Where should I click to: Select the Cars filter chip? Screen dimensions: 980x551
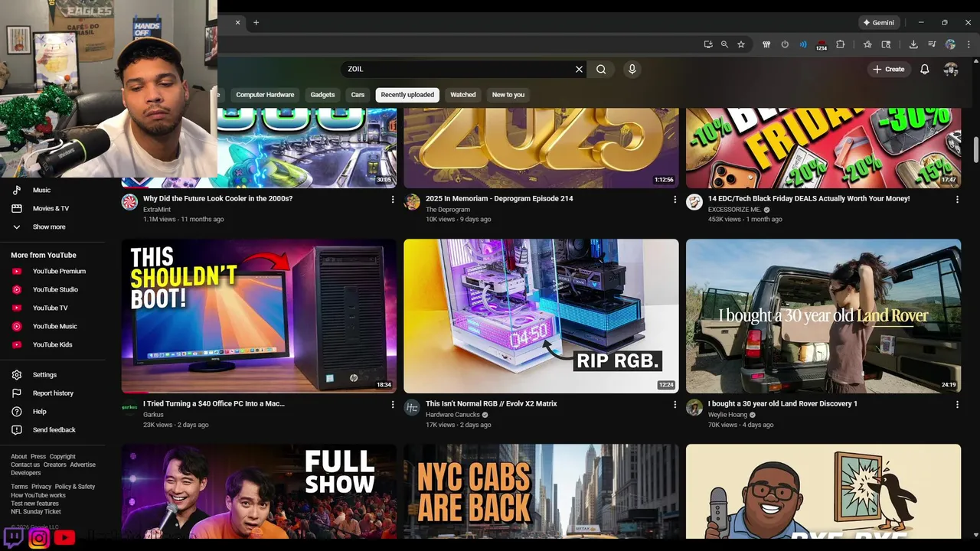(358, 95)
